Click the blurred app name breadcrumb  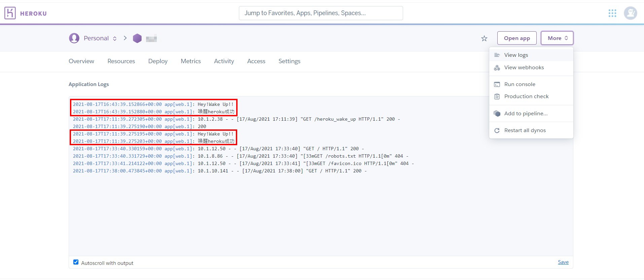(x=151, y=38)
